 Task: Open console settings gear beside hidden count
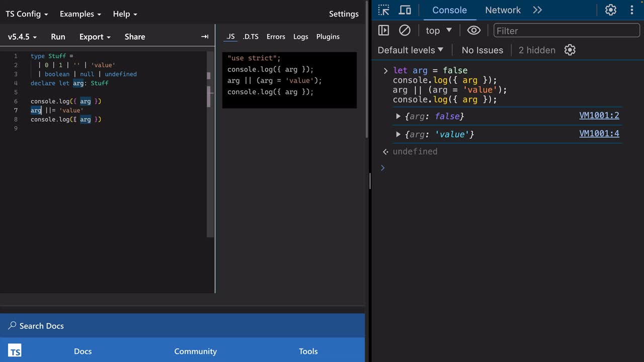pyautogui.click(x=570, y=50)
